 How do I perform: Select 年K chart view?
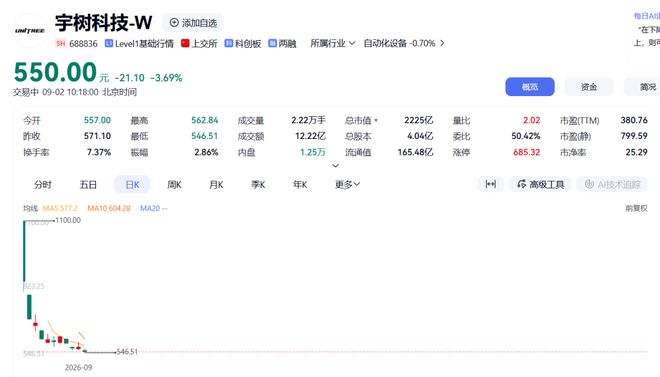click(x=300, y=184)
